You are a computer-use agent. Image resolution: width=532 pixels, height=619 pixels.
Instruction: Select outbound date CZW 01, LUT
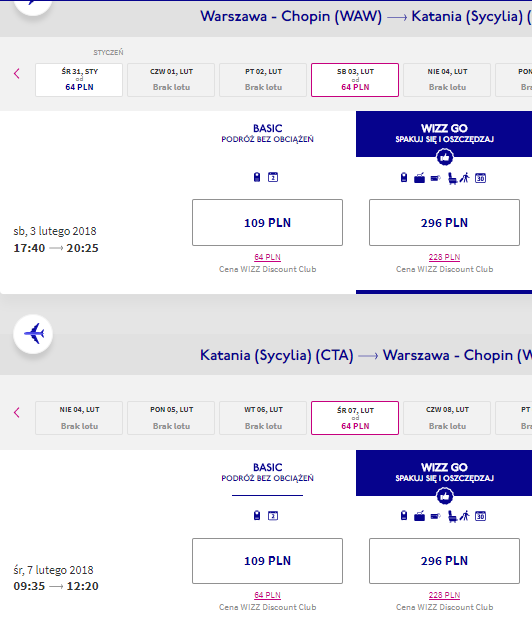tap(171, 80)
